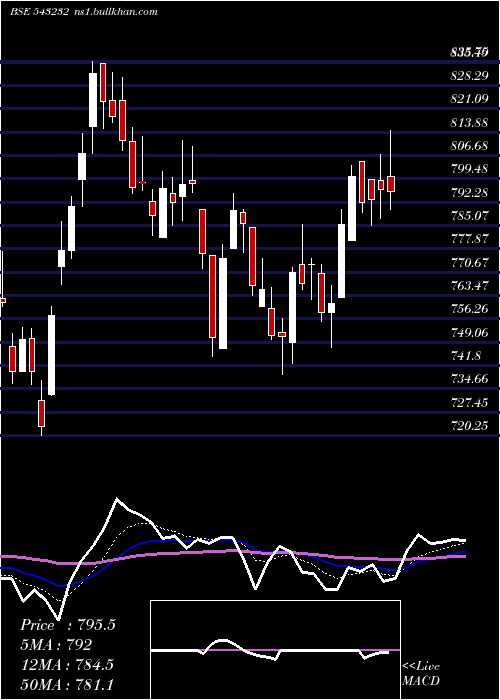
Task: Click the 813.88 price level label
Action: (469, 123)
